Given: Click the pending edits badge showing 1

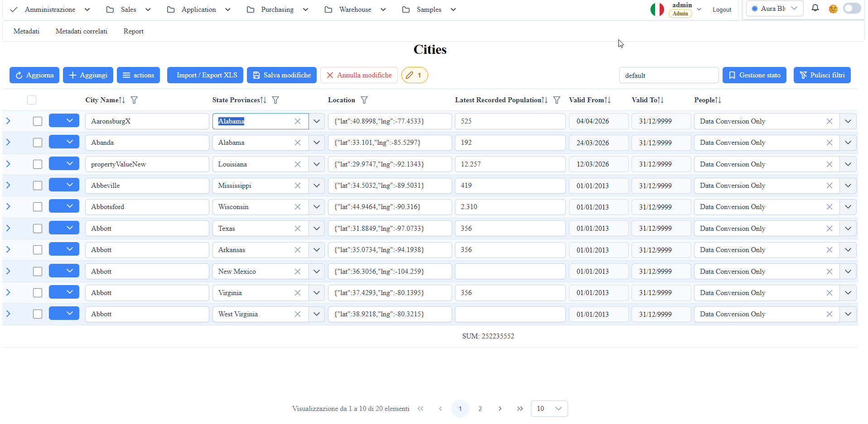Looking at the screenshot, I should pos(415,75).
